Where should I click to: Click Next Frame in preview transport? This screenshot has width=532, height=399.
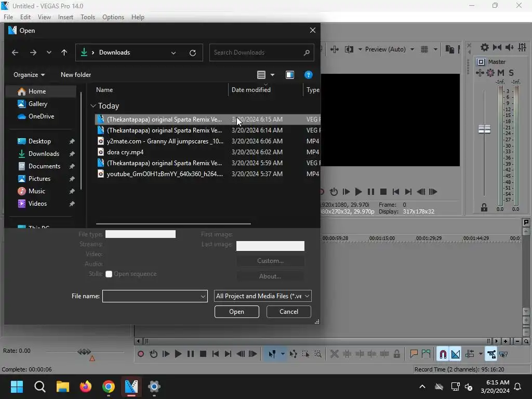click(x=433, y=192)
